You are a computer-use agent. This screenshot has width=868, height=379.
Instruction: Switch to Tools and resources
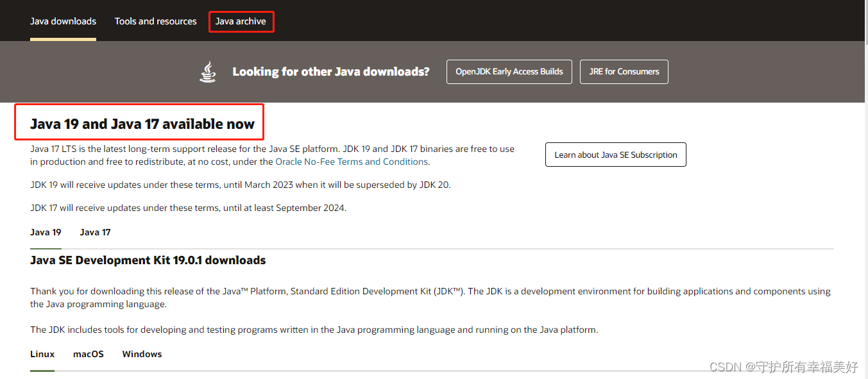155,21
